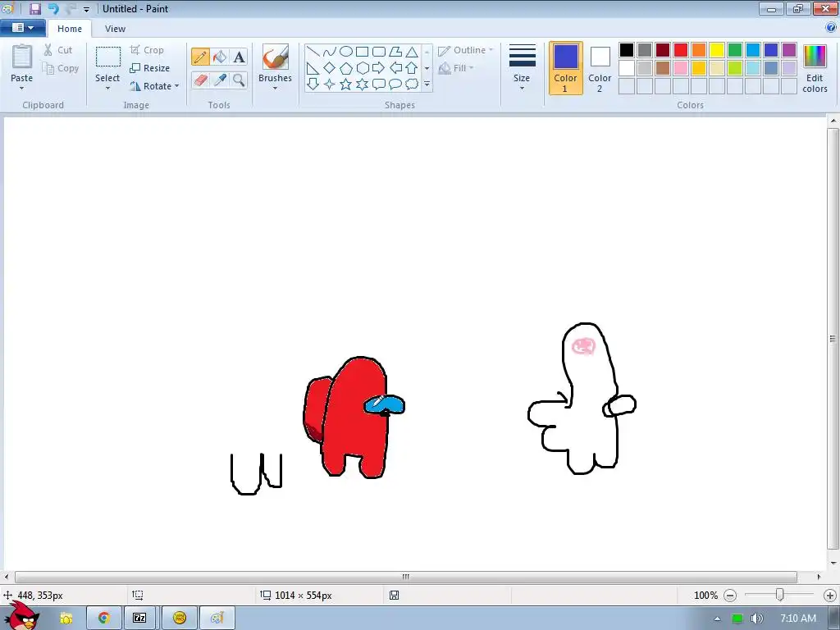
Task: Choose the Right triangle shape
Action: 313,68
